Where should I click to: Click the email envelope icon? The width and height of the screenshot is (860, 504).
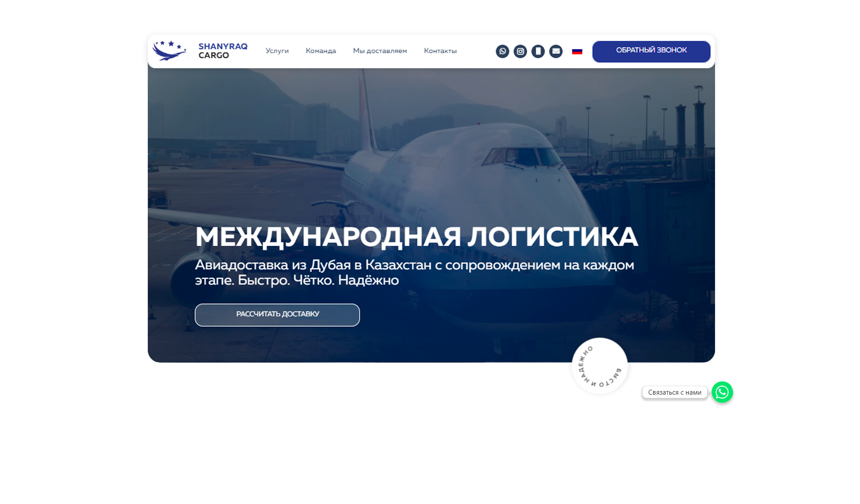coord(556,52)
